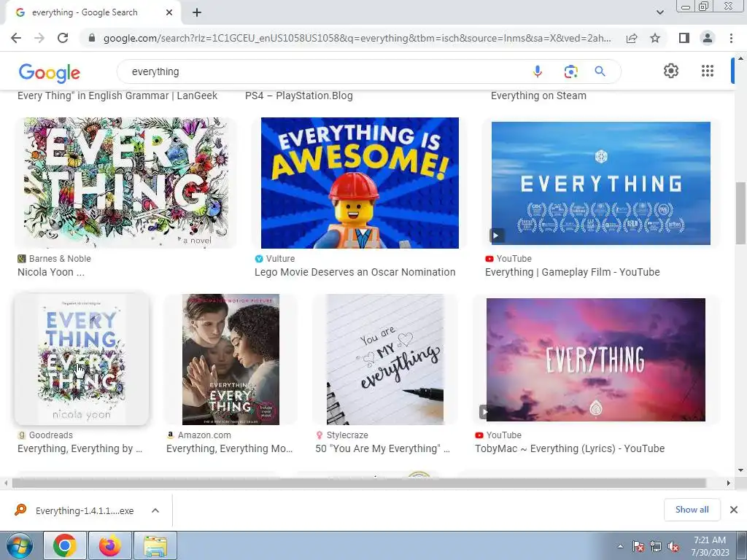Share this page icon in address bar

pyautogui.click(x=632, y=38)
